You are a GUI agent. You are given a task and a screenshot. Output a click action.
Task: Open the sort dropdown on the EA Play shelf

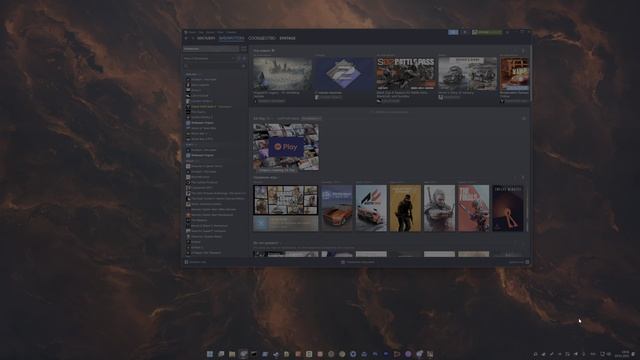(x=311, y=118)
